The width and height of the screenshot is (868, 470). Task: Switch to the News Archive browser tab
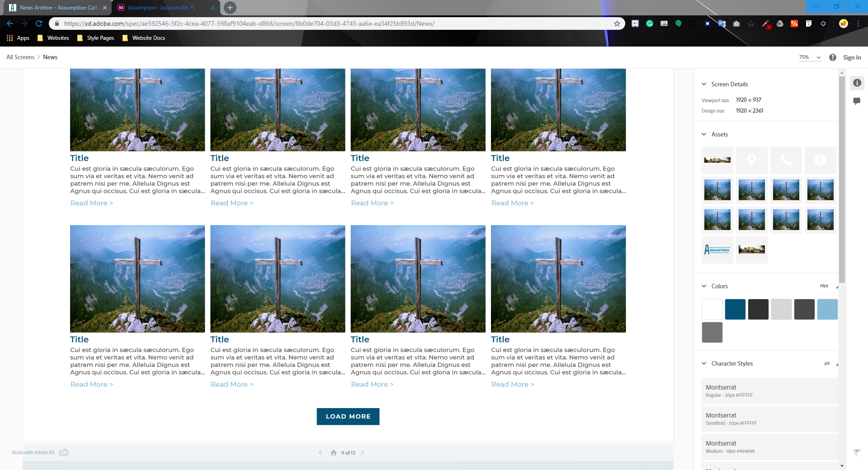click(x=58, y=8)
